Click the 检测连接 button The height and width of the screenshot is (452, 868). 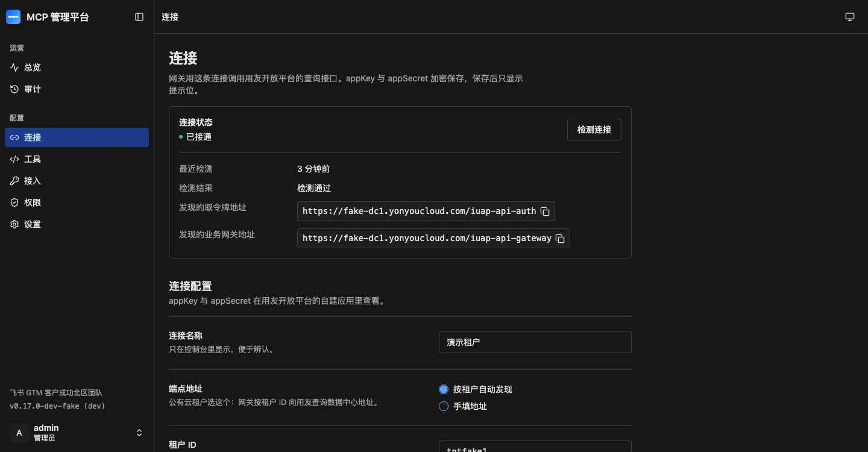coord(594,130)
